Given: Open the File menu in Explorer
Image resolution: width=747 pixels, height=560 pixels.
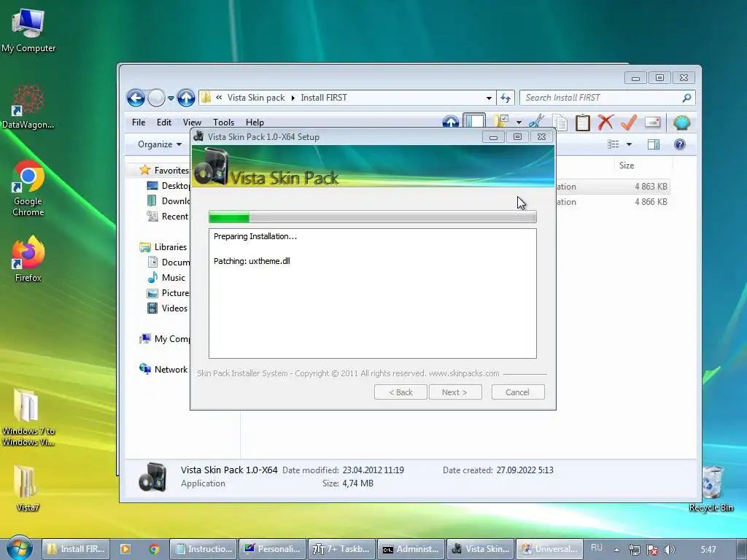Looking at the screenshot, I should coord(139,122).
